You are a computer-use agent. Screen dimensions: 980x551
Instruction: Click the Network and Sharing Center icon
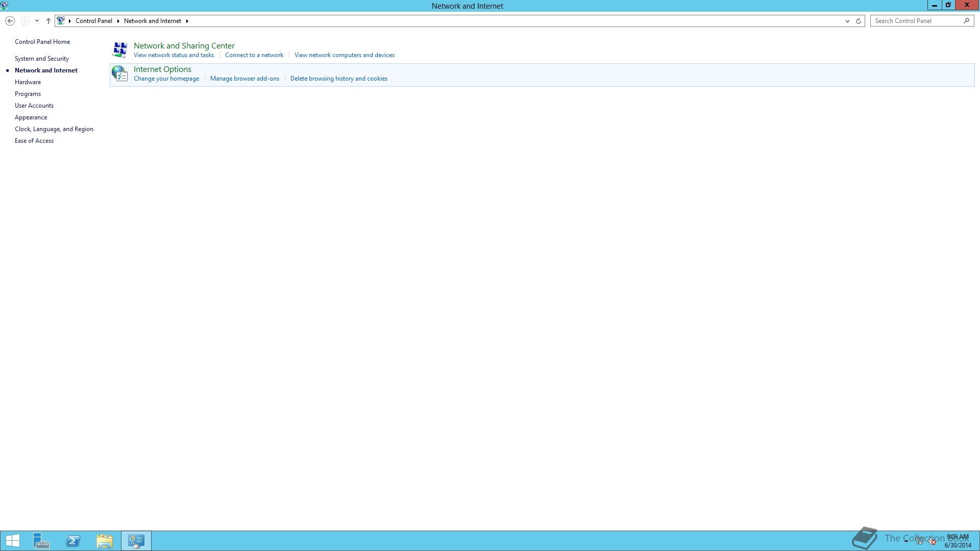click(x=120, y=50)
